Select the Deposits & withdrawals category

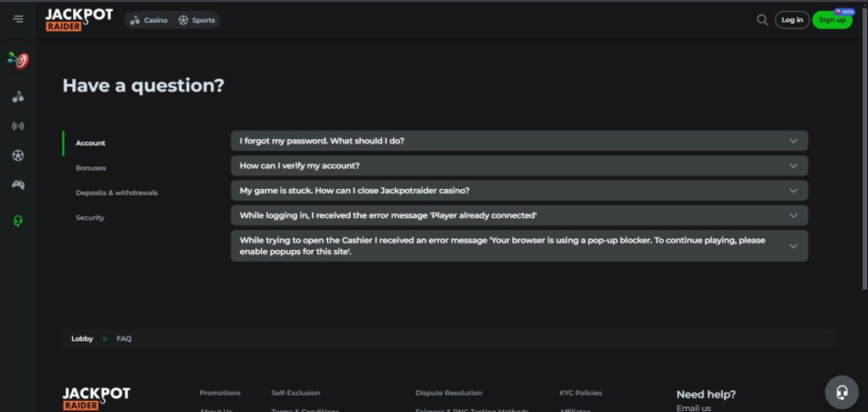(116, 192)
